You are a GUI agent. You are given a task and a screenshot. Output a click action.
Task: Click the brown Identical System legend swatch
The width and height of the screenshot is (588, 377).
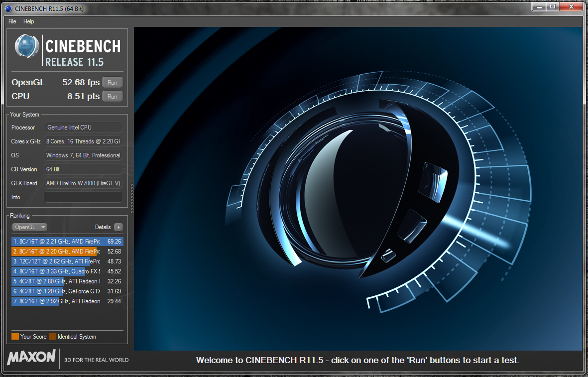[52, 337]
